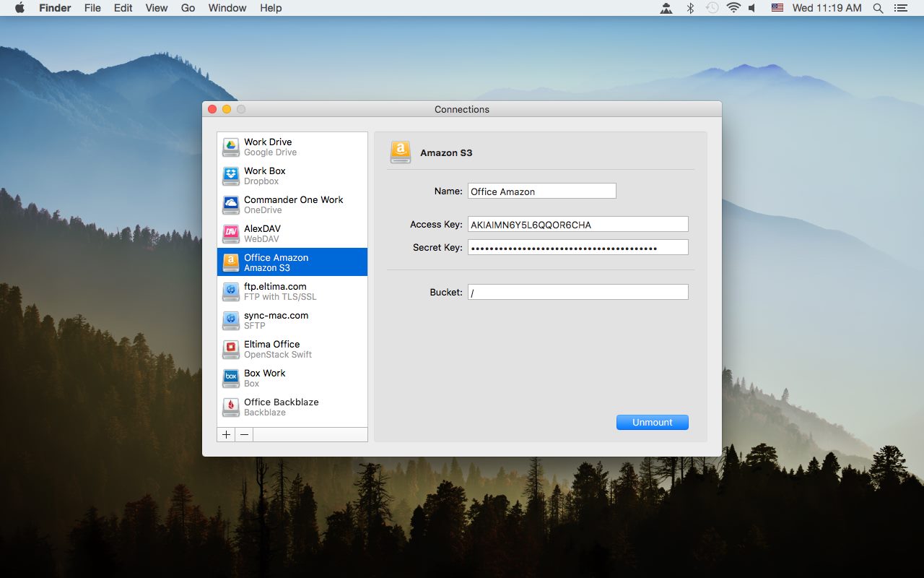Select the sync-mac.com connection
This screenshot has height=578, width=924.
(x=292, y=320)
